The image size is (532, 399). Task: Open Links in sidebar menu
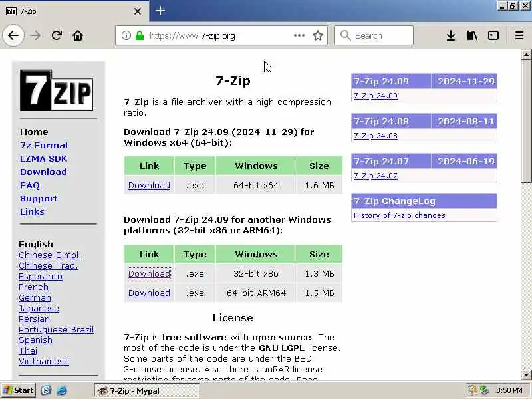(x=32, y=211)
